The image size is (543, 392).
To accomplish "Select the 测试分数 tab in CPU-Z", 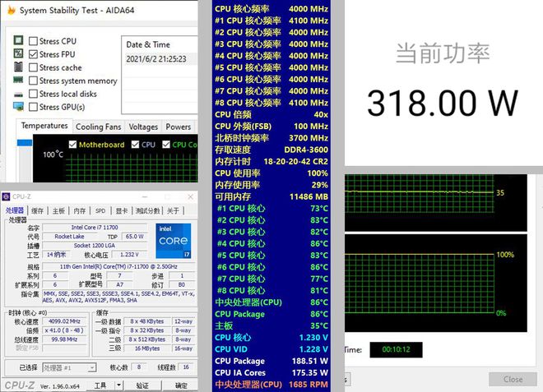I will tap(147, 210).
